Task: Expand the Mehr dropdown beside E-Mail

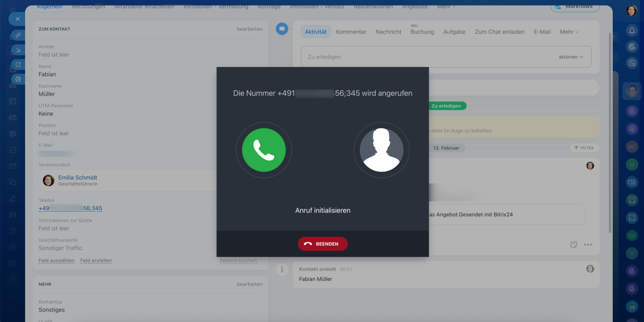Action: 569,32
